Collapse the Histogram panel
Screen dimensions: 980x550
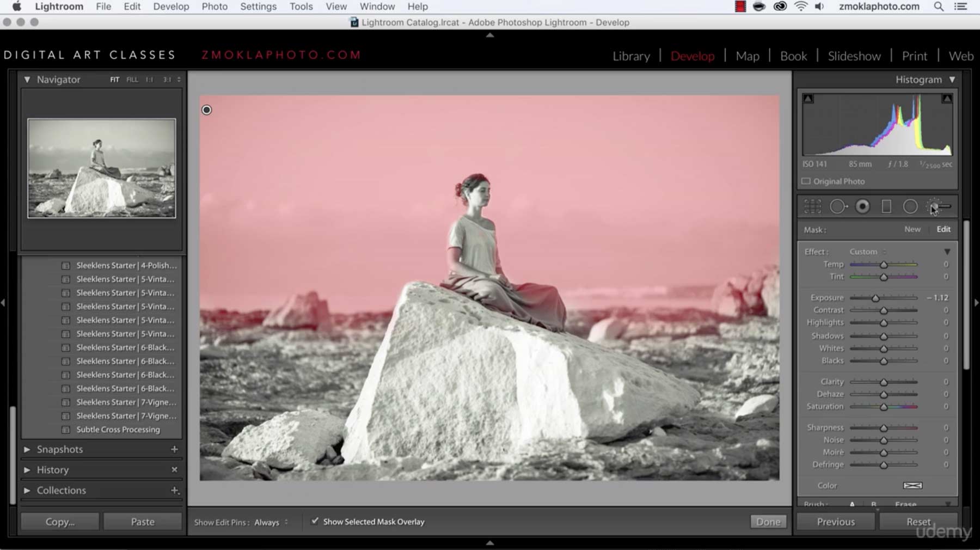click(x=952, y=80)
